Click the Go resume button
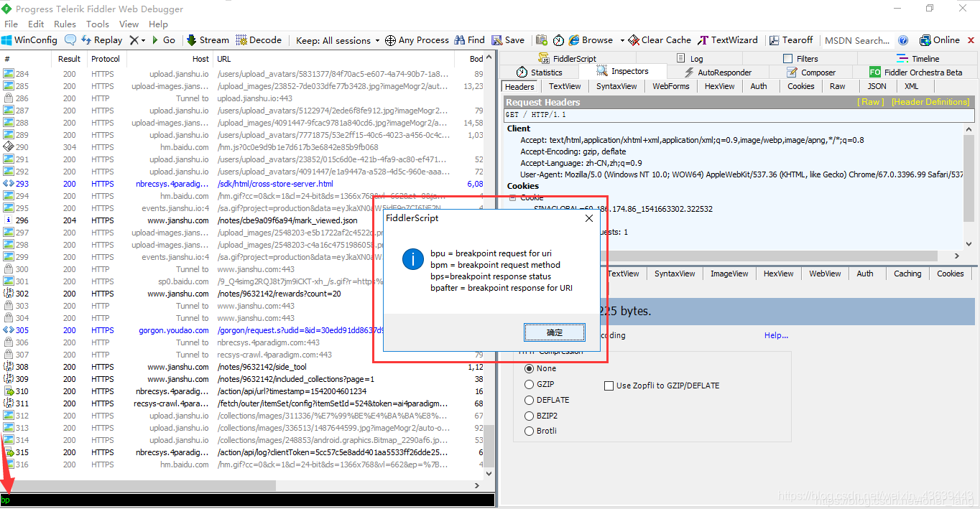The height and width of the screenshot is (509, 980). click(x=163, y=40)
